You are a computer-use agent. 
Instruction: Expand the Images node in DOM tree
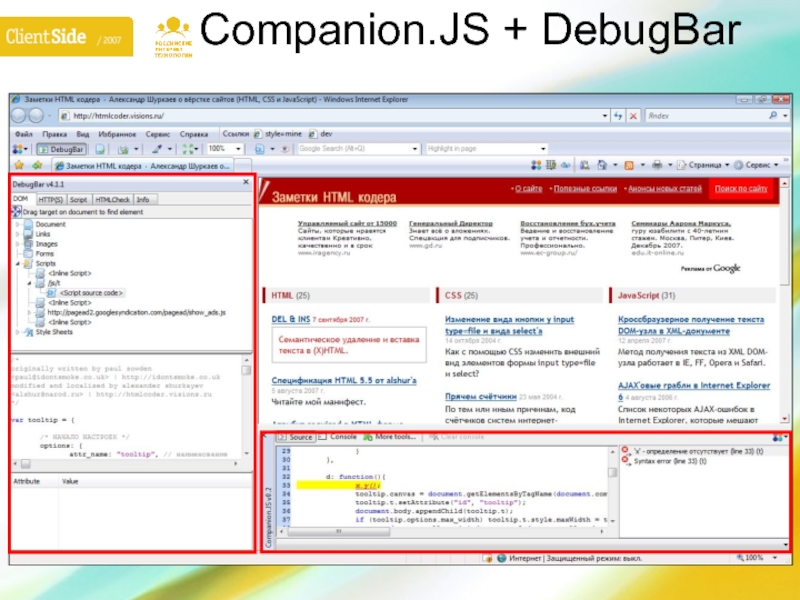[18, 244]
